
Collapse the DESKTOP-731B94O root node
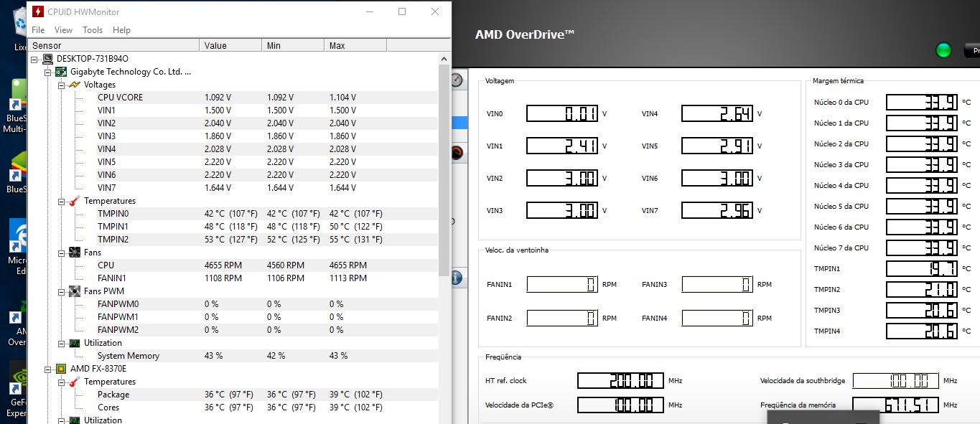35,59
